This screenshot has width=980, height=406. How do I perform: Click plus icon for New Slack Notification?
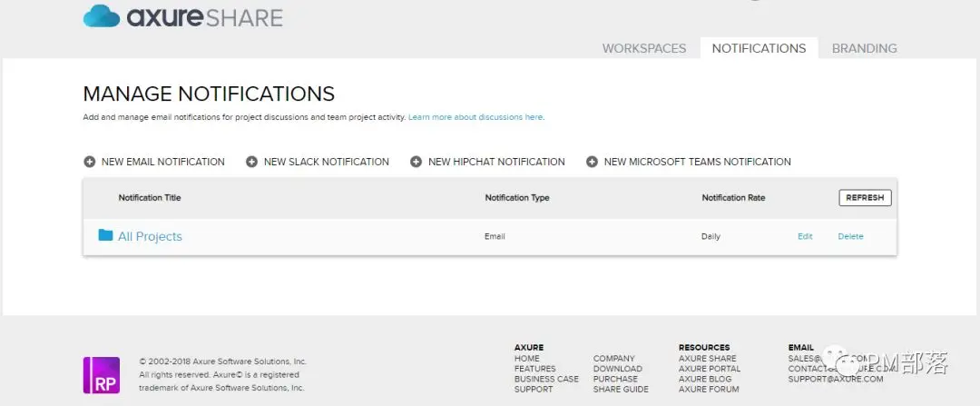(252, 162)
